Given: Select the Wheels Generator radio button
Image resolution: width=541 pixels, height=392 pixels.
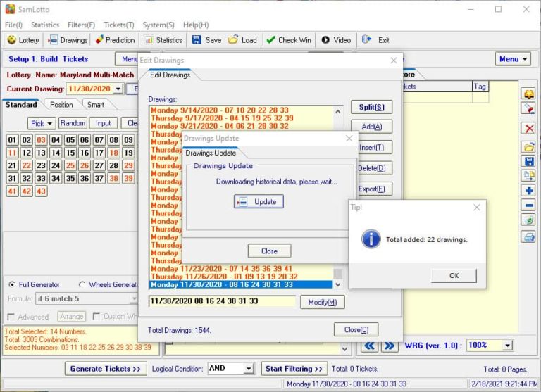Looking at the screenshot, I should (x=82, y=285).
